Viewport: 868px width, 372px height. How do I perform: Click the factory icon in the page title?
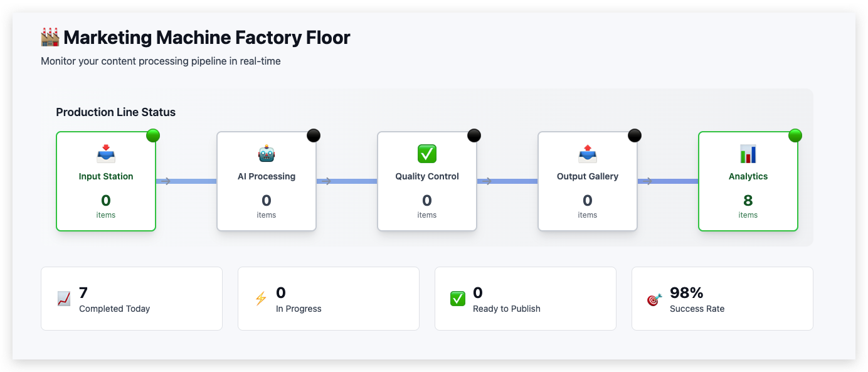tap(49, 36)
